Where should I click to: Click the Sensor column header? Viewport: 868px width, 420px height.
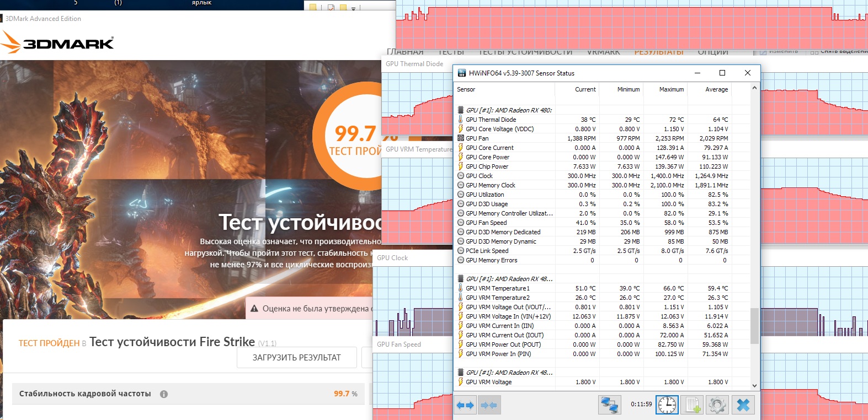click(466, 89)
